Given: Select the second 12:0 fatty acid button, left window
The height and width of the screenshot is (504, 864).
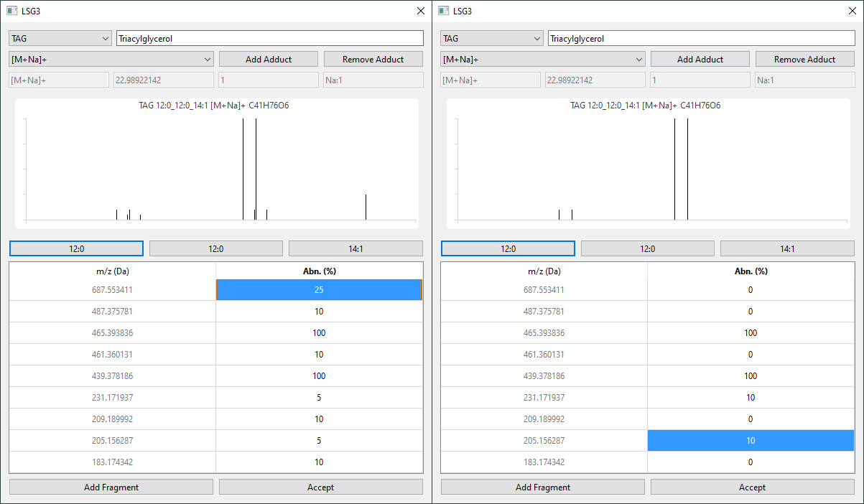Looking at the screenshot, I should pos(216,248).
